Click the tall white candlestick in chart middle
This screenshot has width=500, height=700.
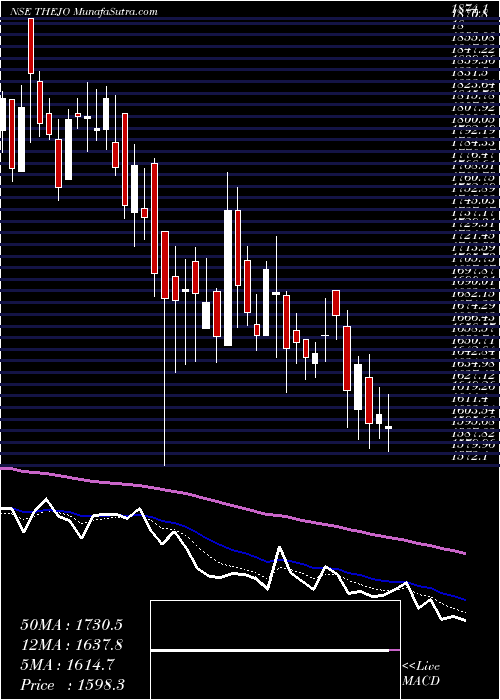tap(228, 278)
